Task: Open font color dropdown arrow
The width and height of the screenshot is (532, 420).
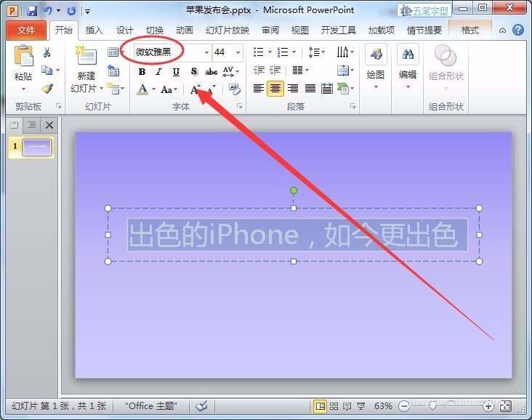Action: [x=153, y=89]
